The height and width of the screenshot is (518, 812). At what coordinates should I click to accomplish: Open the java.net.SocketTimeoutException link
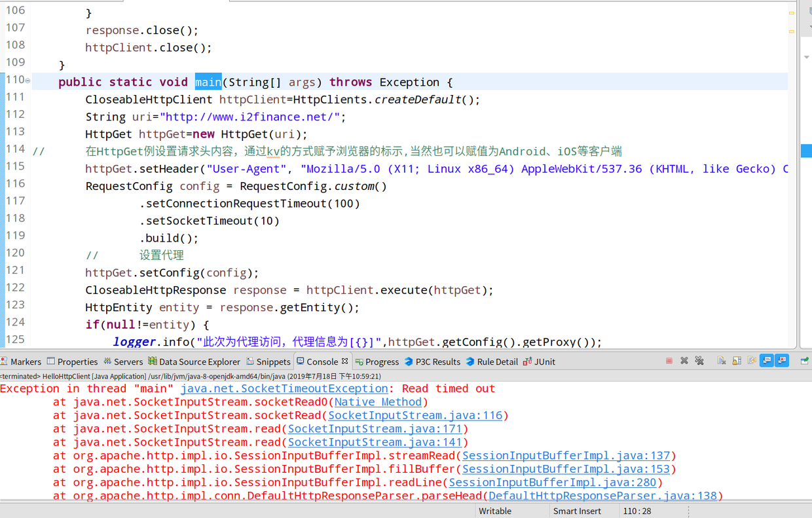284,388
